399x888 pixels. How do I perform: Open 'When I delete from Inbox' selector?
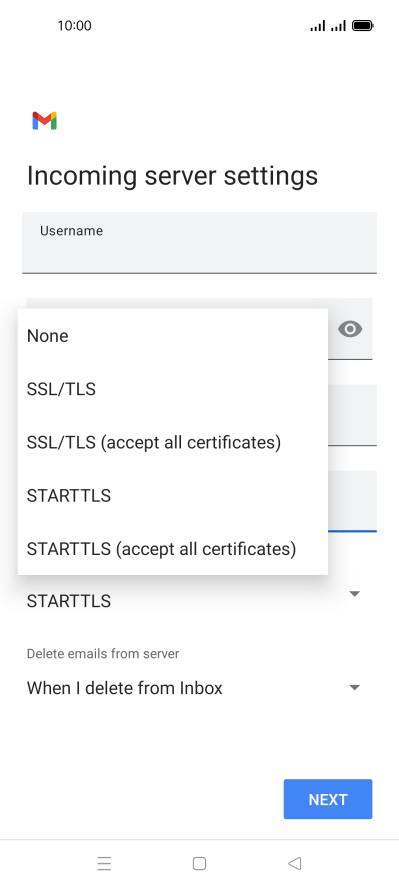pyautogui.click(x=194, y=688)
